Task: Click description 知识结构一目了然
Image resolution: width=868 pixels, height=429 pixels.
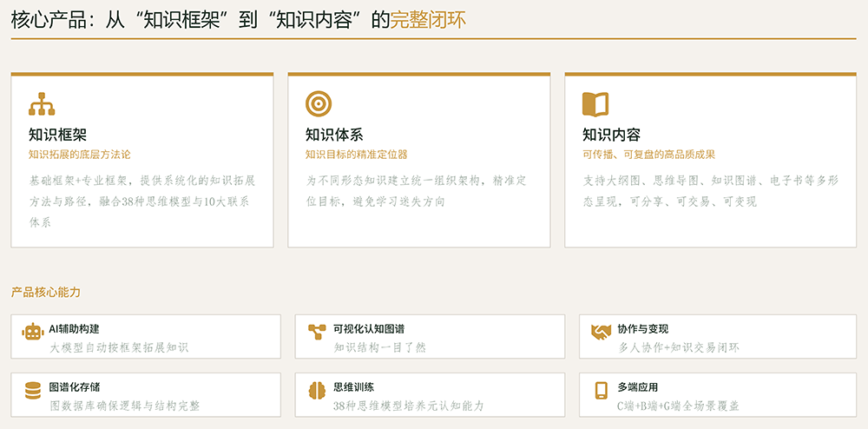Action: coord(380,347)
